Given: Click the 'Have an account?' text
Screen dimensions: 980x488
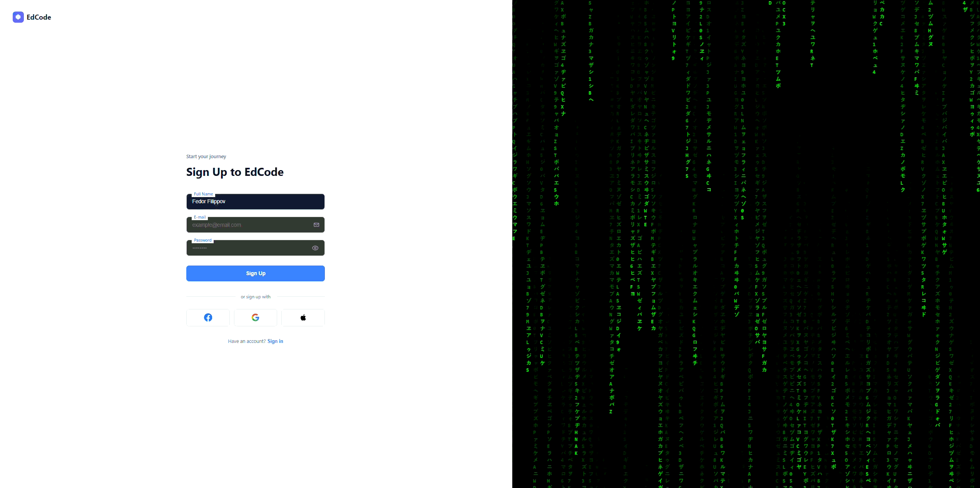Looking at the screenshot, I should coord(247,341).
